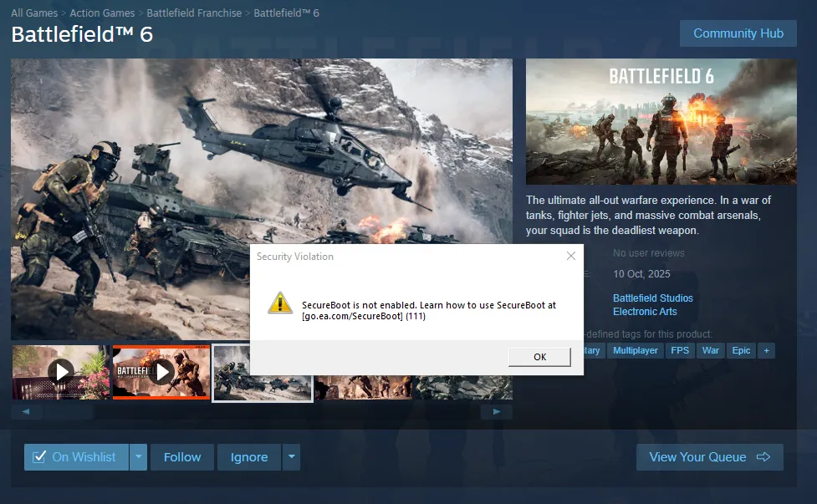Select the Epic tag
Screen dimensions: 817x504
pyautogui.click(x=741, y=350)
